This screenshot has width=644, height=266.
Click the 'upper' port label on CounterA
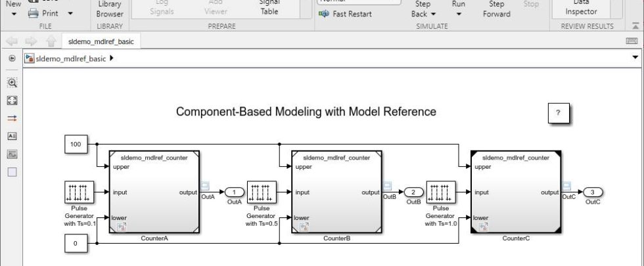tap(121, 167)
